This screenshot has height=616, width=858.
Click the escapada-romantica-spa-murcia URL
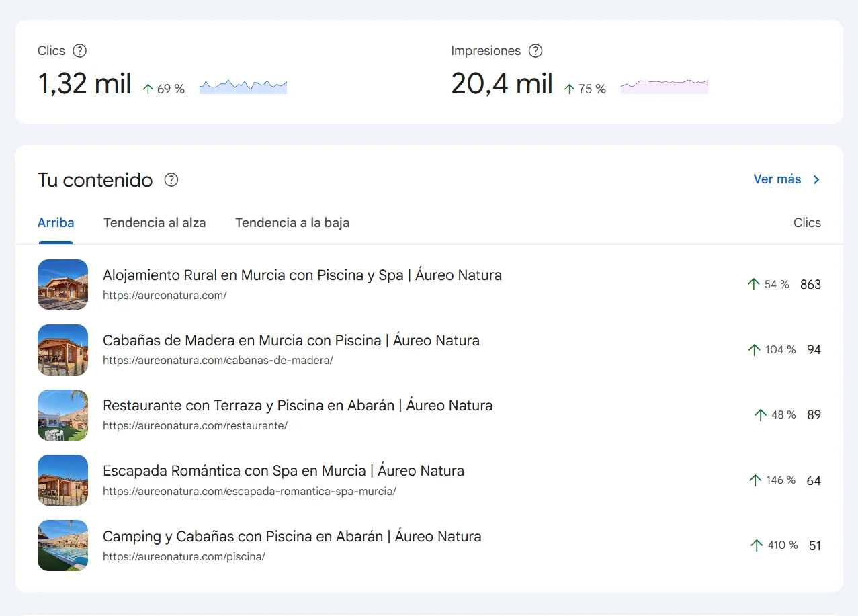(x=249, y=491)
